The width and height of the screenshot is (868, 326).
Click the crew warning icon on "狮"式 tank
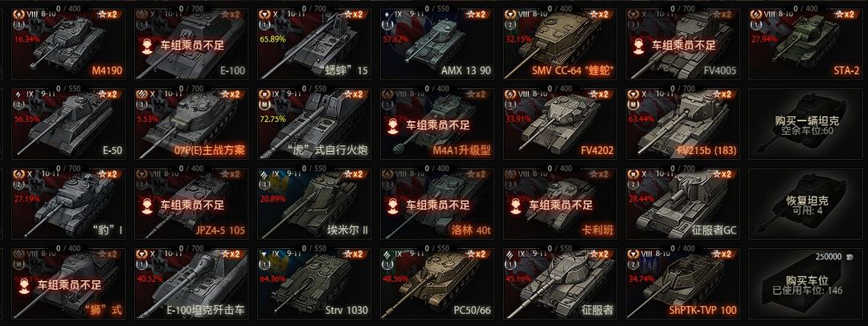[x=24, y=285]
